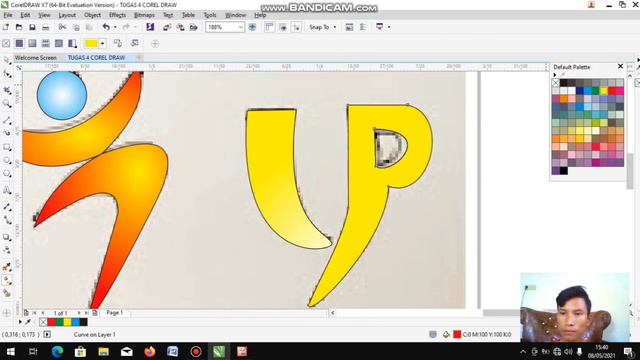The width and height of the screenshot is (640, 360).
Task: Select the Parallel Dimension tool
Action: tap(7, 207)
